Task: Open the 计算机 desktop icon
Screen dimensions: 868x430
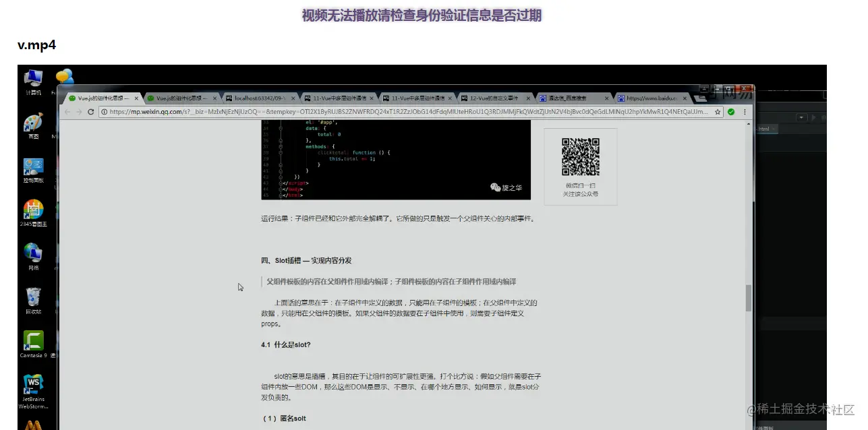Action: coord(33,82)
